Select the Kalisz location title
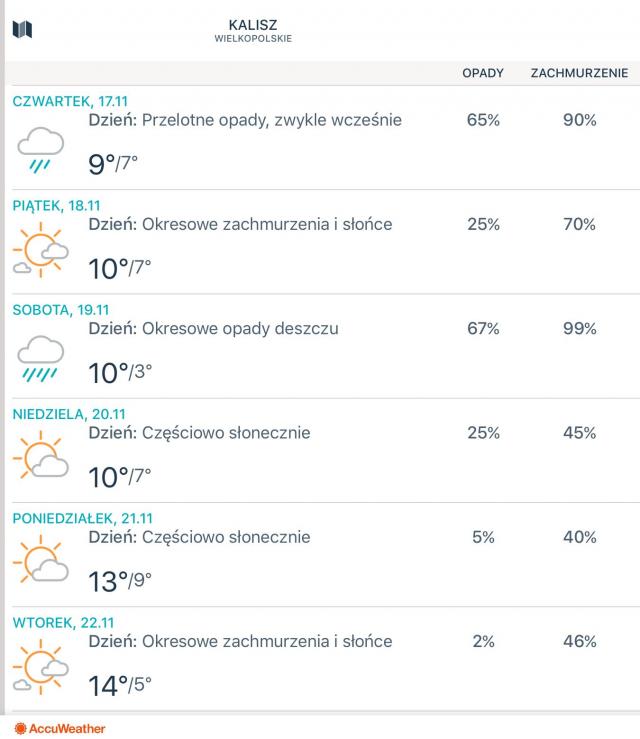Viewport: 640px width, 739px height. (253, 23)
